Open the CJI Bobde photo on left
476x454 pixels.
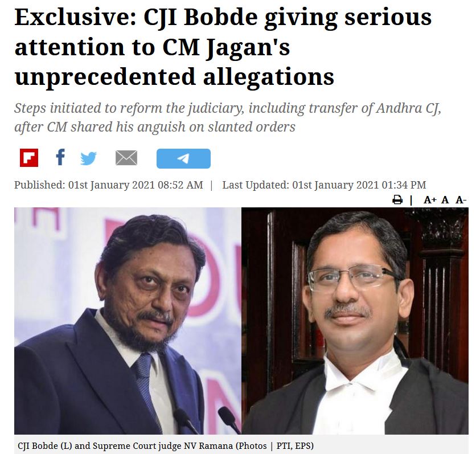point(128,321)
